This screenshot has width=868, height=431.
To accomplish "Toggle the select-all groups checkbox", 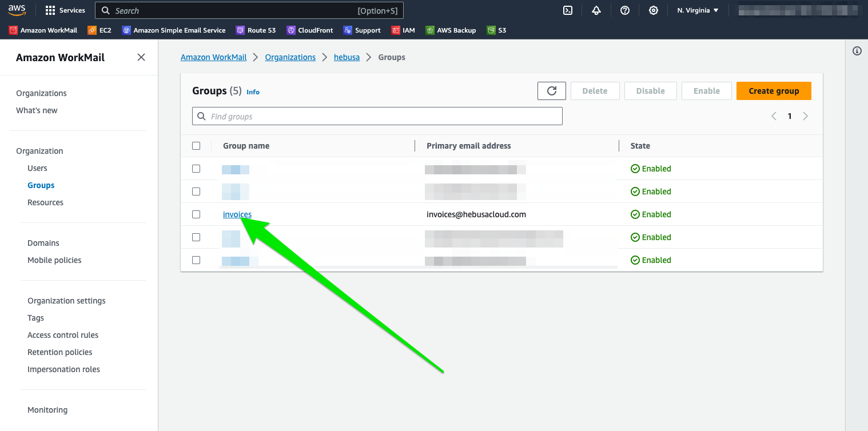I will coord(196,146).
